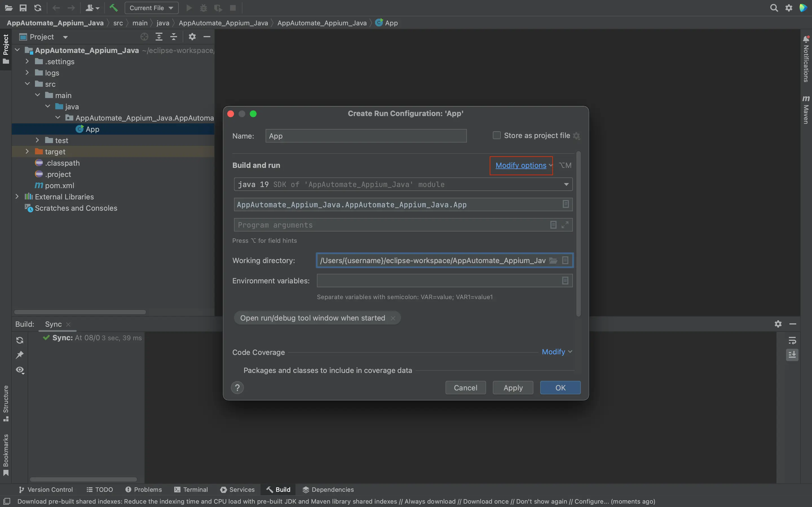This screenshot has width=812, height=507.
Task: Click the Modify options link
Action: click(x=521, y=165)
